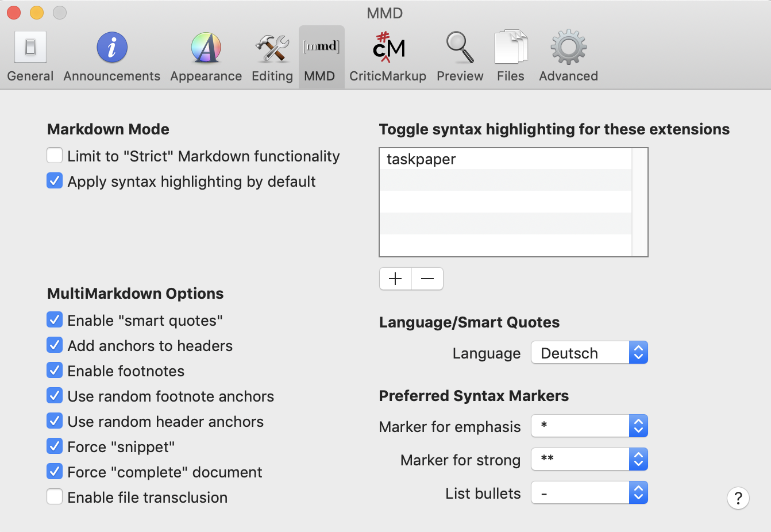The width and height of the screenshot is (771, 532).
Task: Open Preview preferences magnifier icon
Action: (460, 57)
